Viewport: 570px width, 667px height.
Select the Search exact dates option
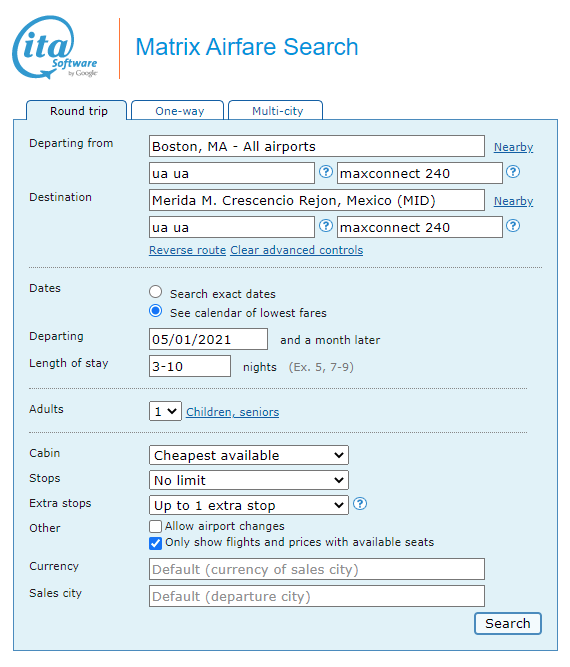(156, 292)
